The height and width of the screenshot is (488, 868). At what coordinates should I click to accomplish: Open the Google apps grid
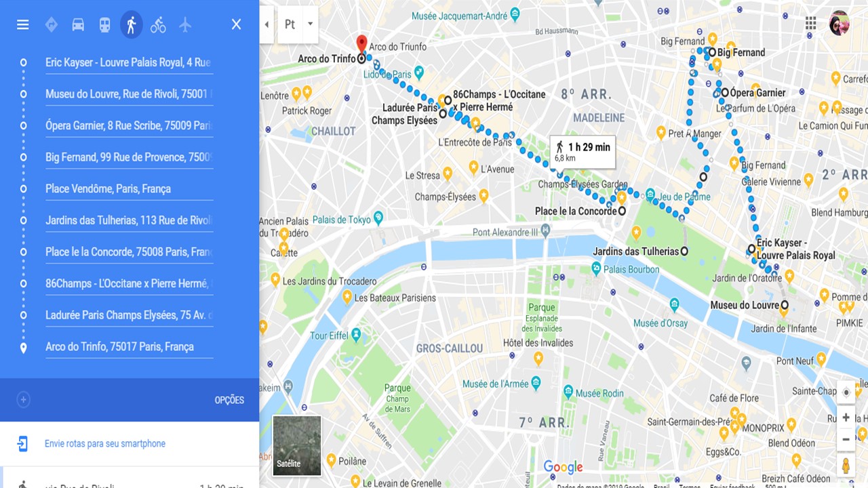pos(811,23)
